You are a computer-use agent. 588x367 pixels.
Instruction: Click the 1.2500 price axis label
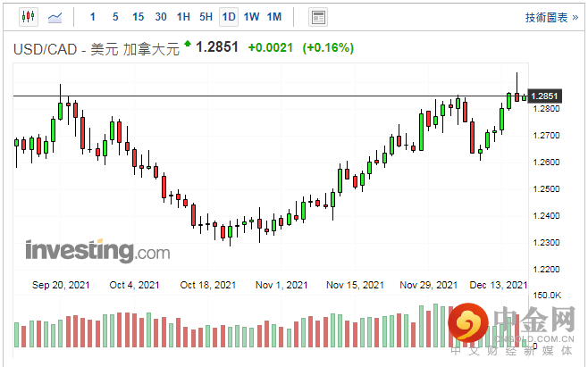[546, 189]
